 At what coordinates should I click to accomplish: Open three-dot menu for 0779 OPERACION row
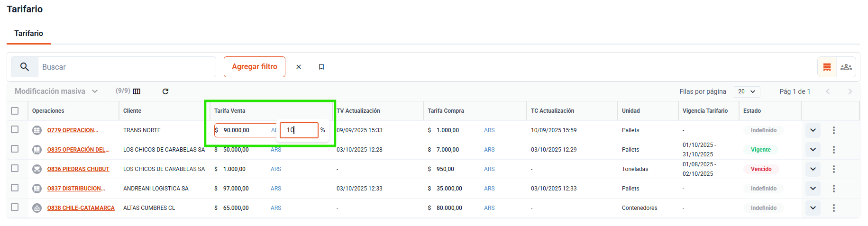pos(833,130)
